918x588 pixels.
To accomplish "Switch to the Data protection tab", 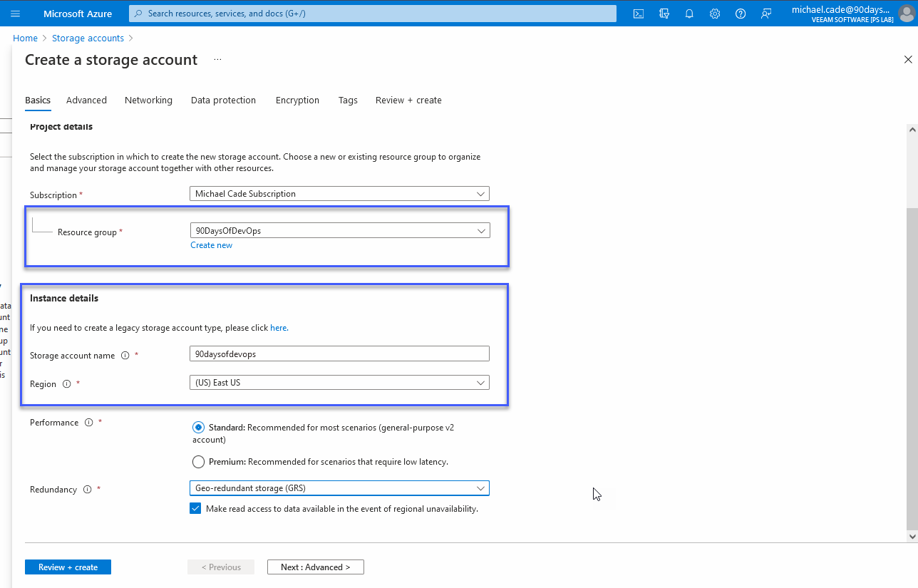I will click(x=223, y=100).
